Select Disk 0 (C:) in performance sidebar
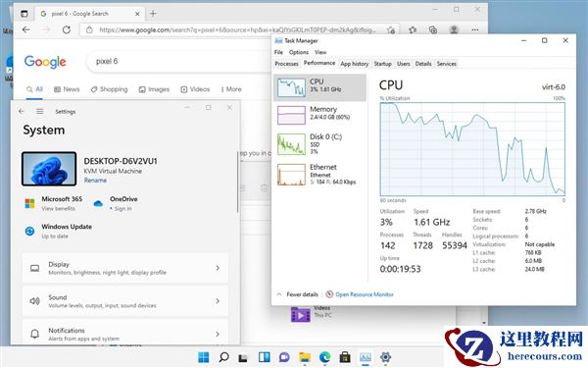 (x=319, y=144)
